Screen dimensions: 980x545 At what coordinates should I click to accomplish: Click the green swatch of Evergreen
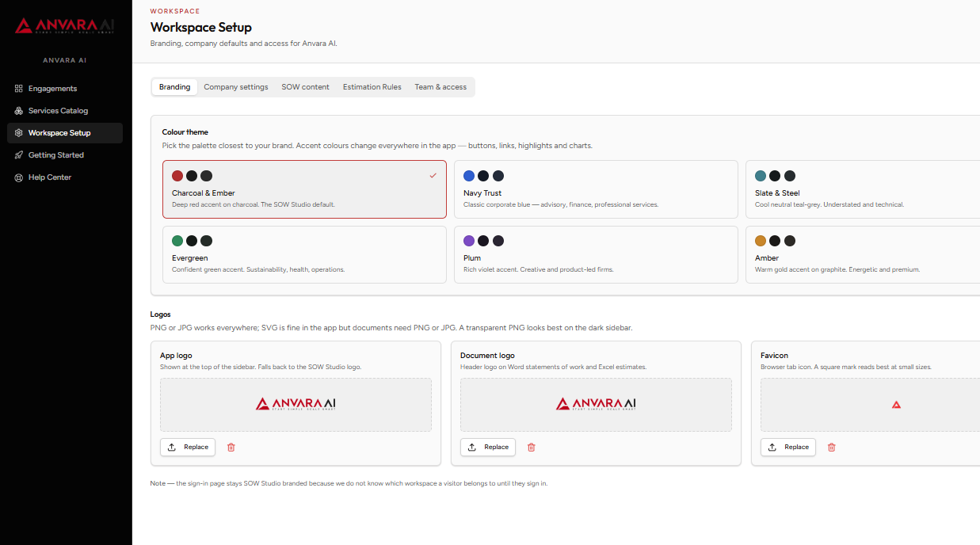coord(177,241)
